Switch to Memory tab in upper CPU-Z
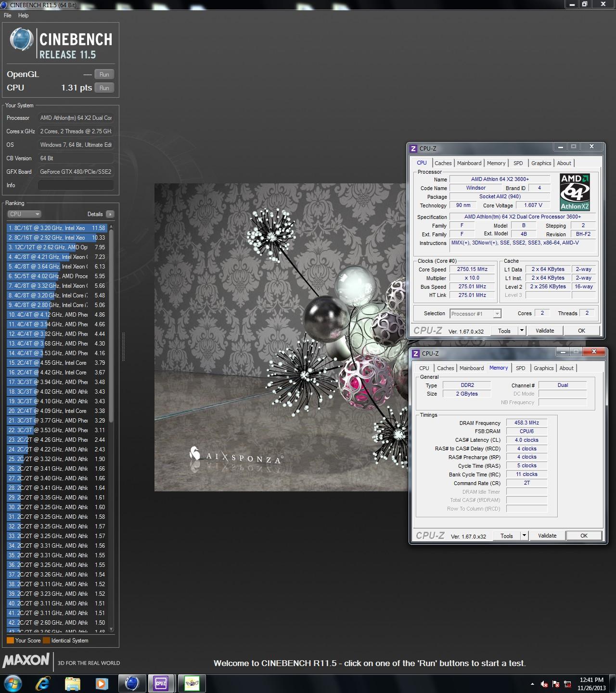 496,163
